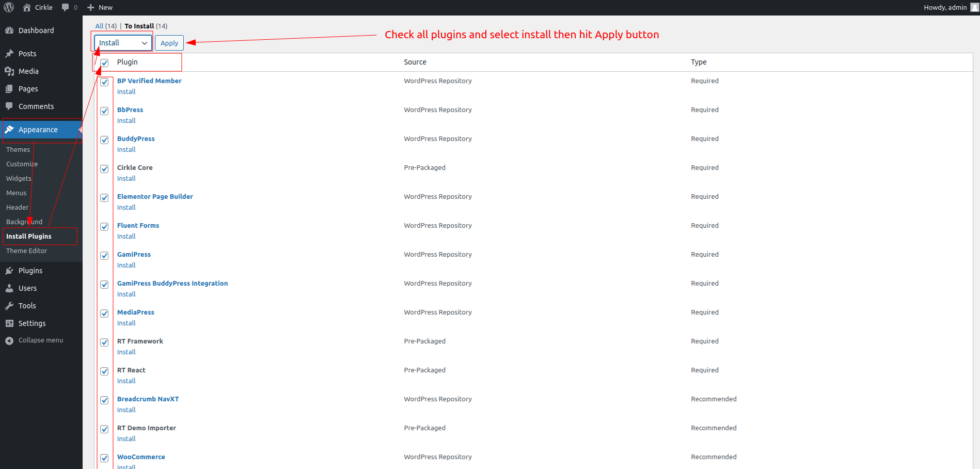Open Theme Editor submenu item

[x=26, y=251]
